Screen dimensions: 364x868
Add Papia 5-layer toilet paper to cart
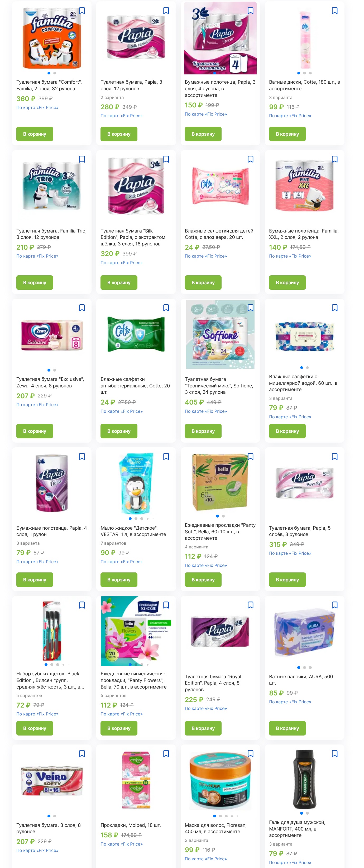pyautogui.click(x=287, y=580)
